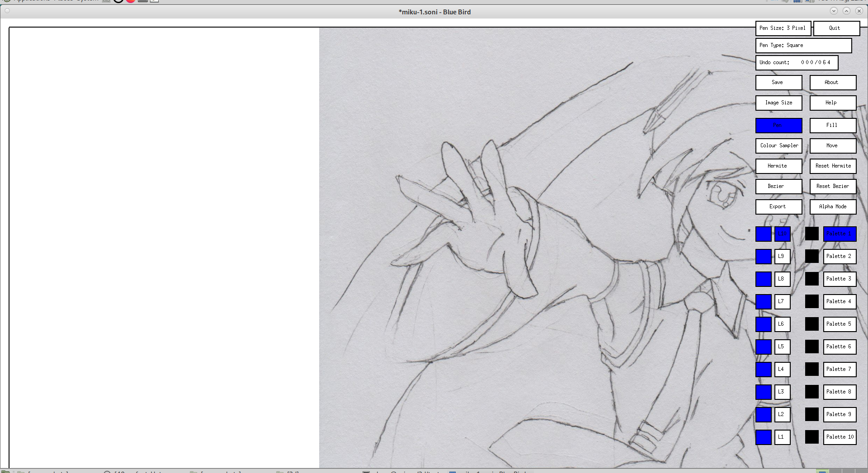
Task: Toggle Alpha Mode
Action: pos(833,207)
